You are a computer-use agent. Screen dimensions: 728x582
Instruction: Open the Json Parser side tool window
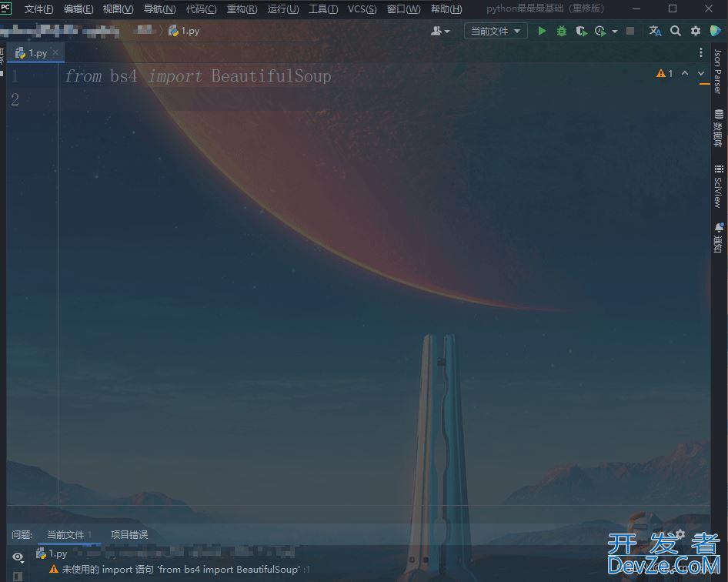(718, 71)
